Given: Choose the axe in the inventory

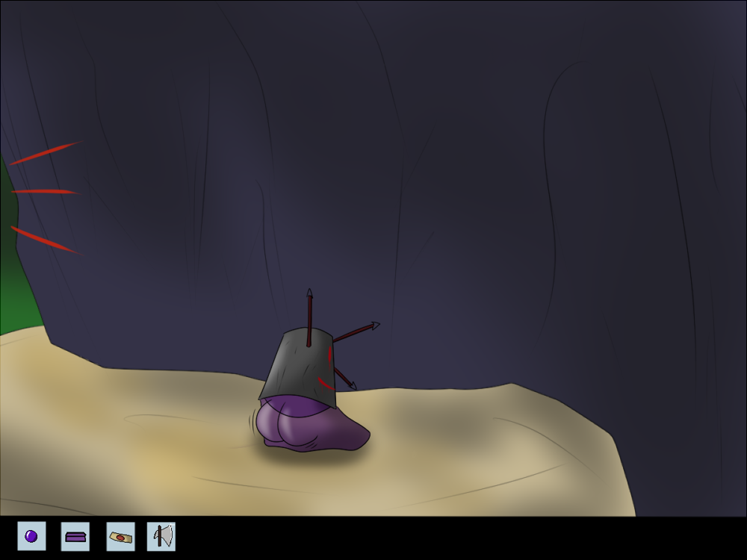Looking at the screenshot, I should coord(161,536).
